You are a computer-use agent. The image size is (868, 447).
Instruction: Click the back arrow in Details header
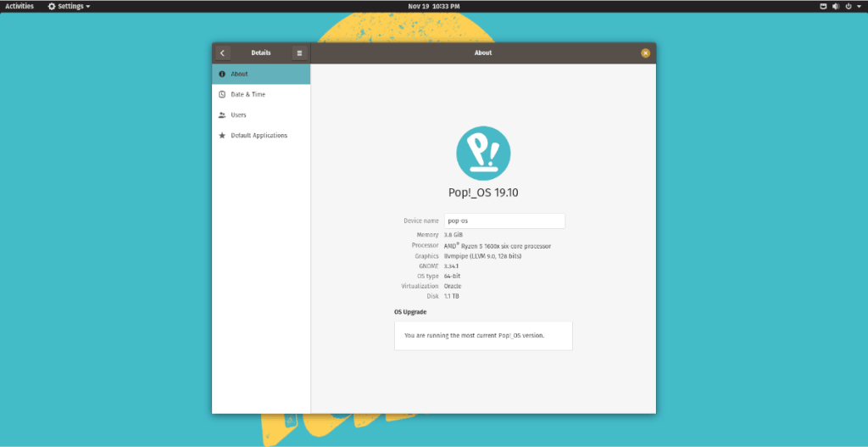222,53
